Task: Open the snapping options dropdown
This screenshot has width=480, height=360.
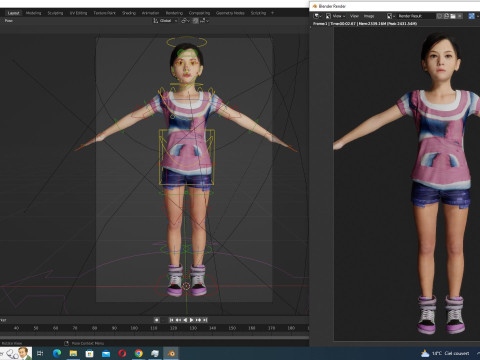Action: pyautogui.click(x=204, y=21)
